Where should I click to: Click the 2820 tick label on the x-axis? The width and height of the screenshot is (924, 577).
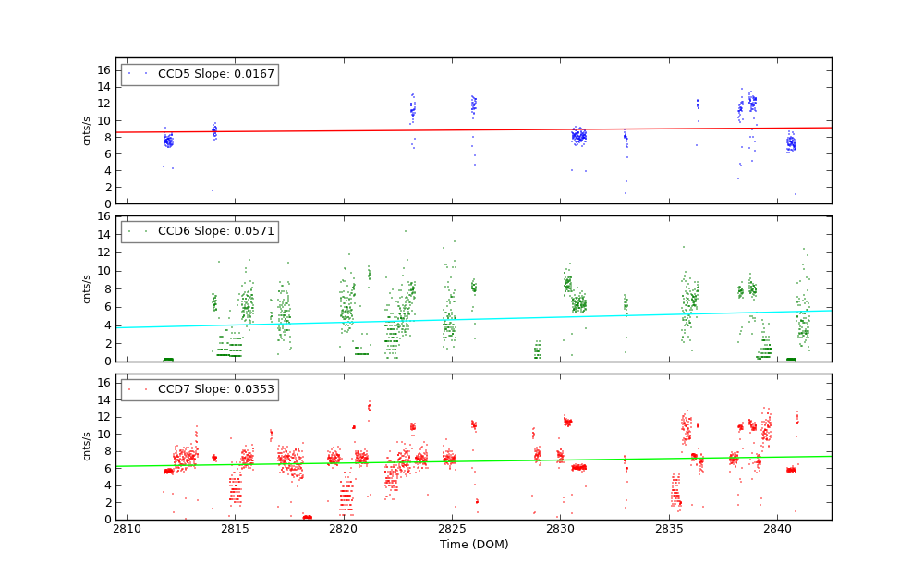click(x=343, y=529)
